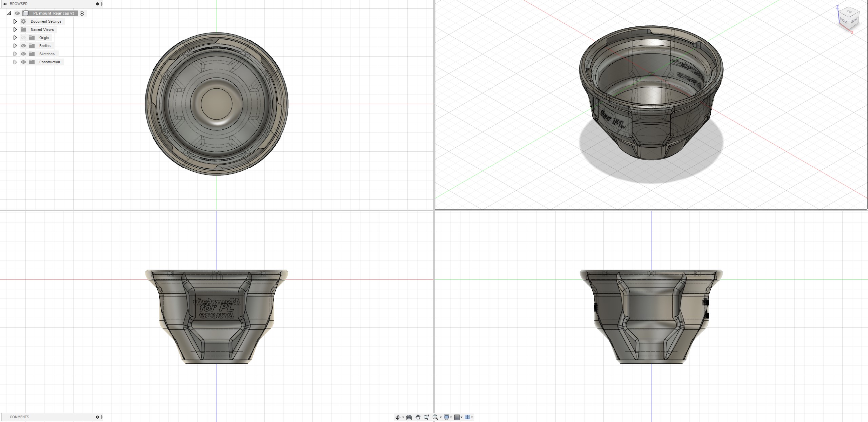Click the Zoom Window fit icon
The height and width of the screenshot is (422, 868).
click(435, 417)
